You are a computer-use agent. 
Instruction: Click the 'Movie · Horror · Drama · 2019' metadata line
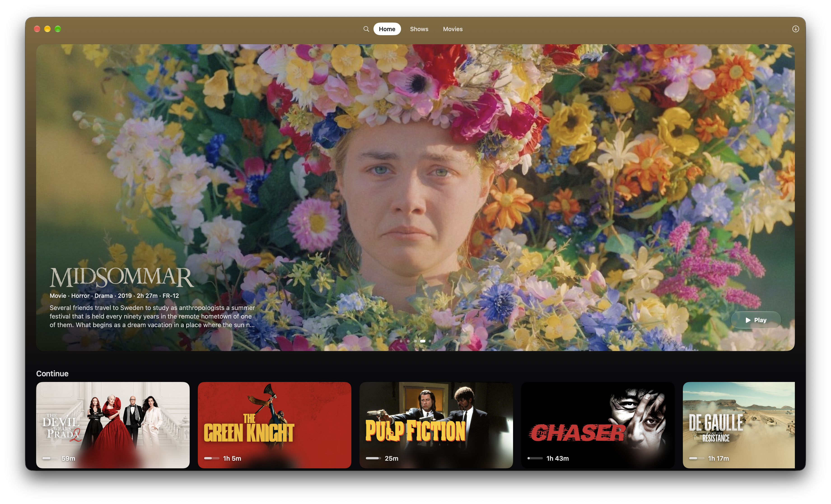[x=114, y=296]
